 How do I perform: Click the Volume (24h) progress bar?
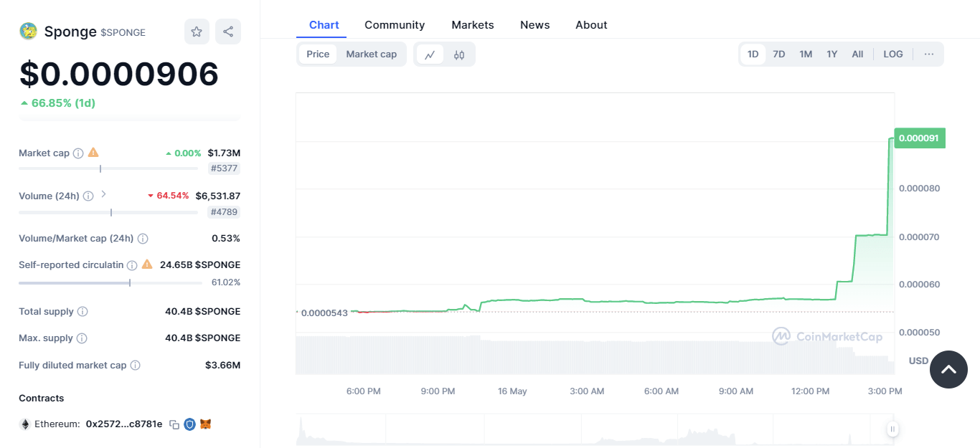tap(108, 212)
